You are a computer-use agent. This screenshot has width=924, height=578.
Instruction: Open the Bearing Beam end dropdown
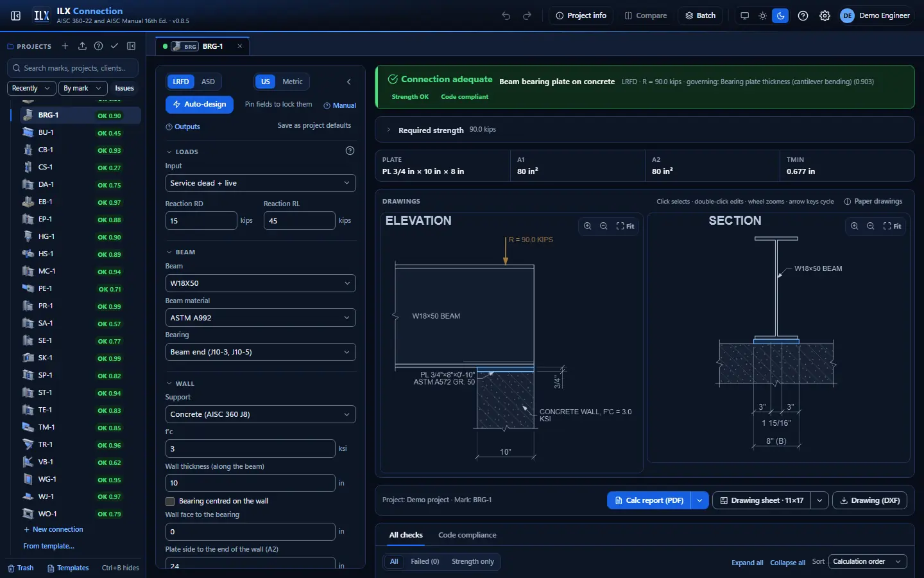(261, 352)
